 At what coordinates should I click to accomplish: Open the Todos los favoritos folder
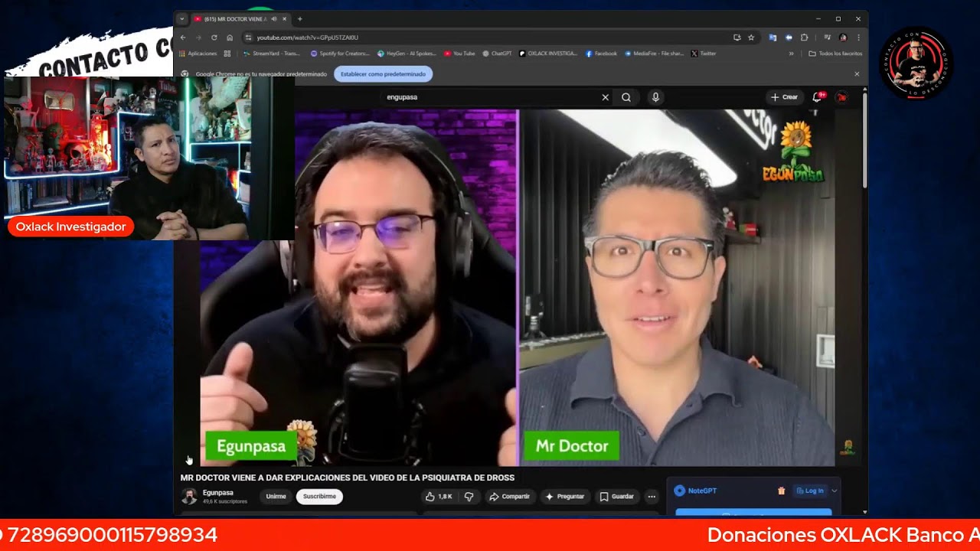pos(835,54)
